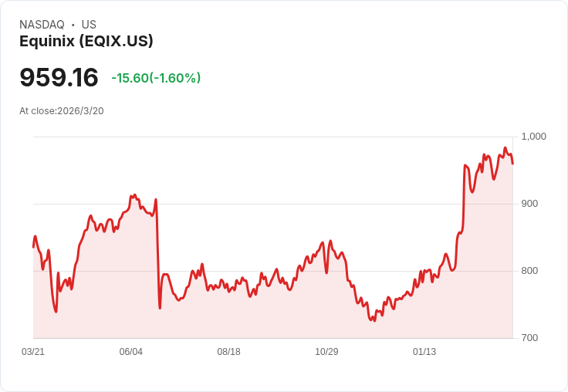The height and width of the screenshot is (392, 568).
Task: Select the 01/13 date on x-axis
Action: (424, 352)
